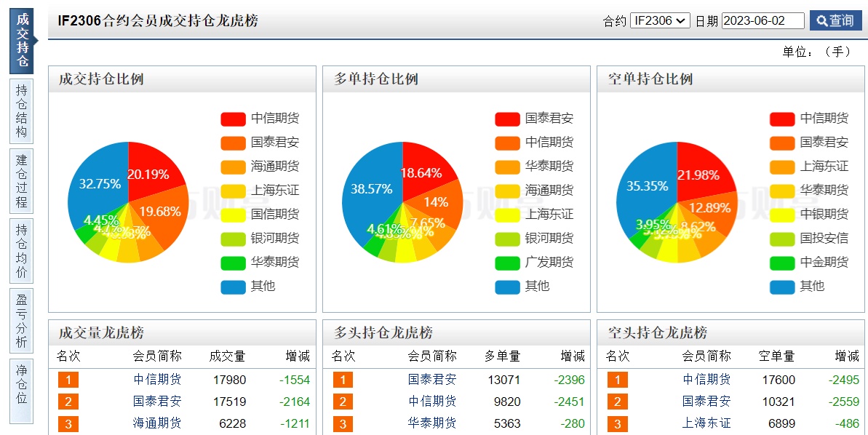Image resolution: width=868 pixels, height=435 pixels.
Task: Click blue 其他 swatch in 多单持仓比例 legend
Action: (508, 287)
